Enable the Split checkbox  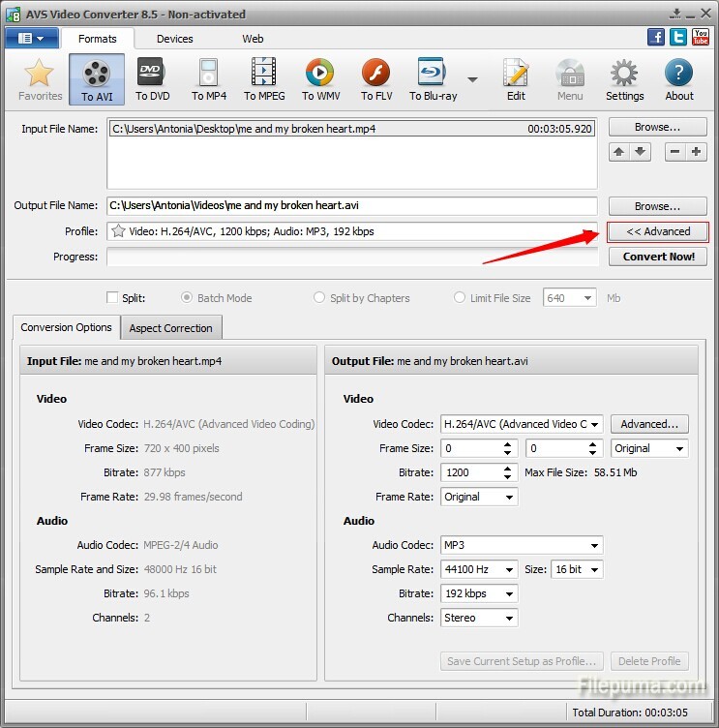113,298
